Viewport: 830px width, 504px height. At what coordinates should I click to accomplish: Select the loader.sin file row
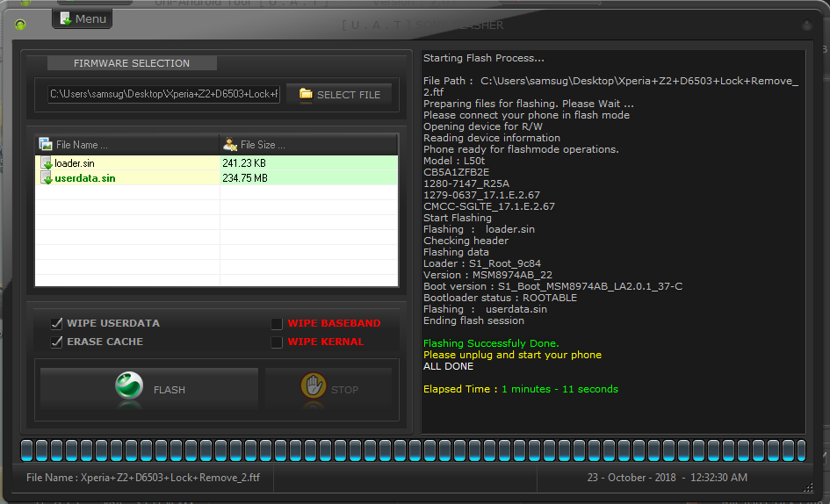tap(216, 163)
